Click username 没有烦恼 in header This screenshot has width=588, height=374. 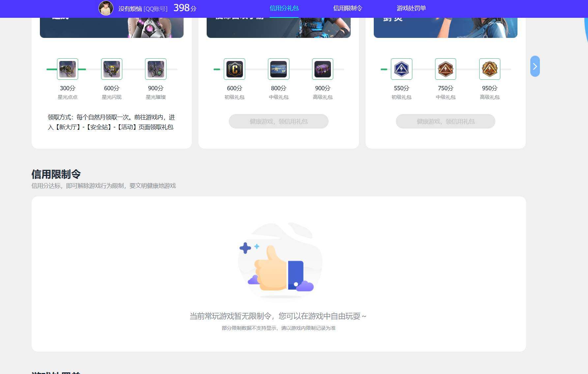(130, 9)
